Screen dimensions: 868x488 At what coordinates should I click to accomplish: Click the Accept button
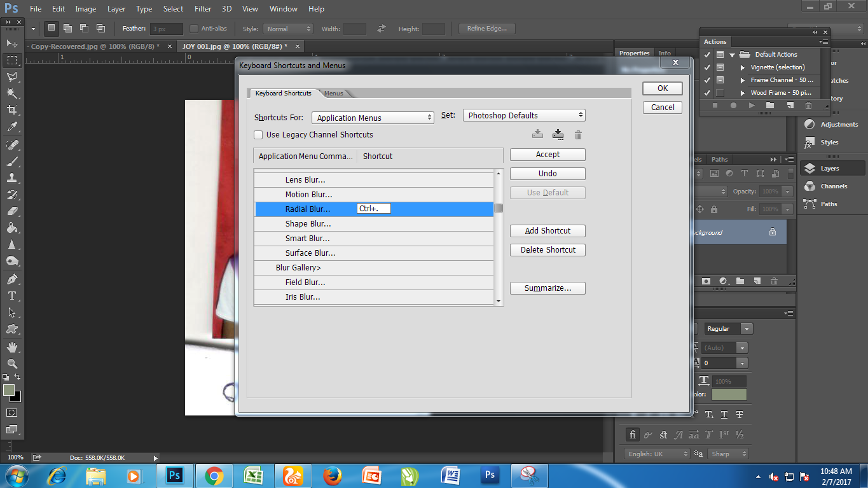pyautogui.click(x=548, y=155)
